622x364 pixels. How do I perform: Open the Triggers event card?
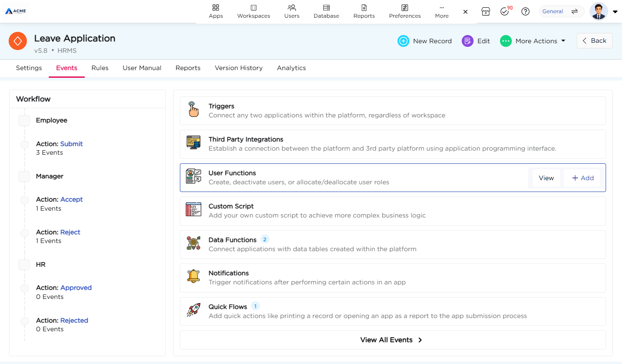[x=393, y=111]
